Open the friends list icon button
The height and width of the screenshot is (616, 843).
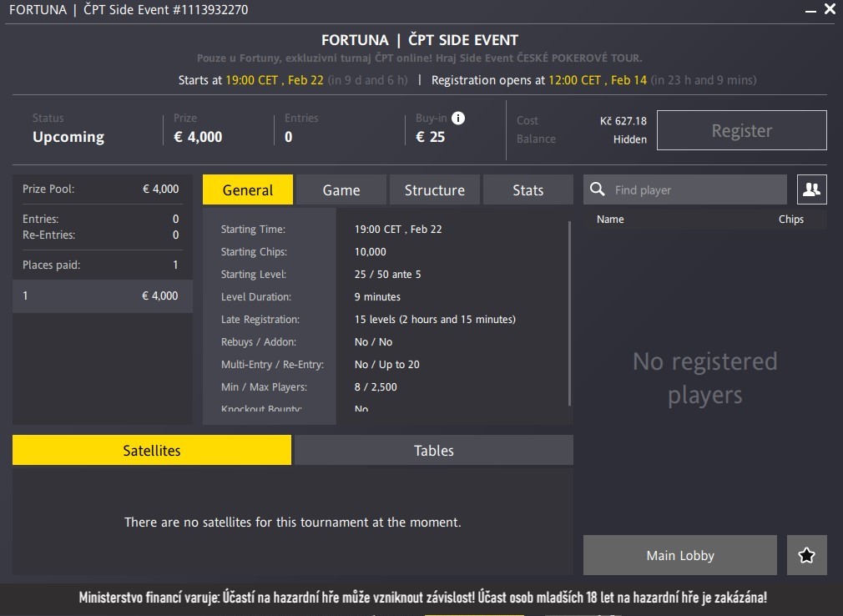coord(812,189)
